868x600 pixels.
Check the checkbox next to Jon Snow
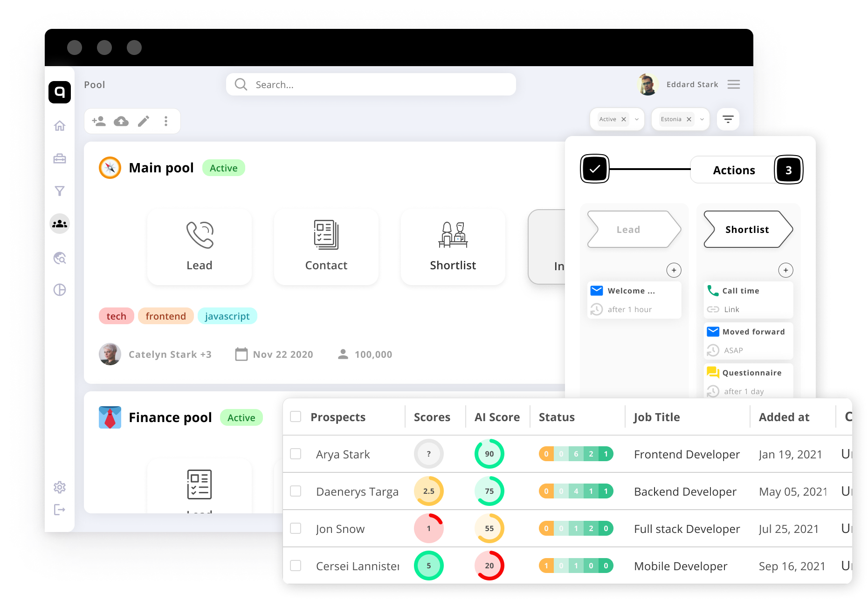[296, 528]
